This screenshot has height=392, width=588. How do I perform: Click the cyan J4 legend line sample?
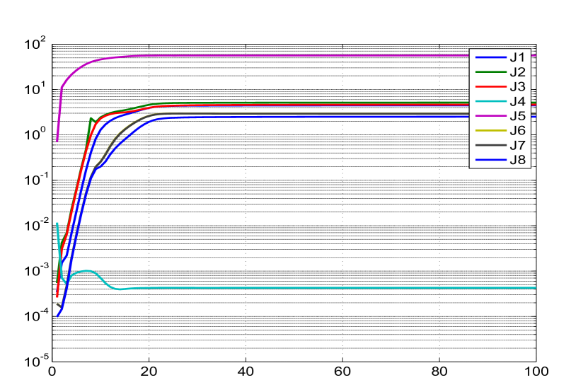pos(491,101)
